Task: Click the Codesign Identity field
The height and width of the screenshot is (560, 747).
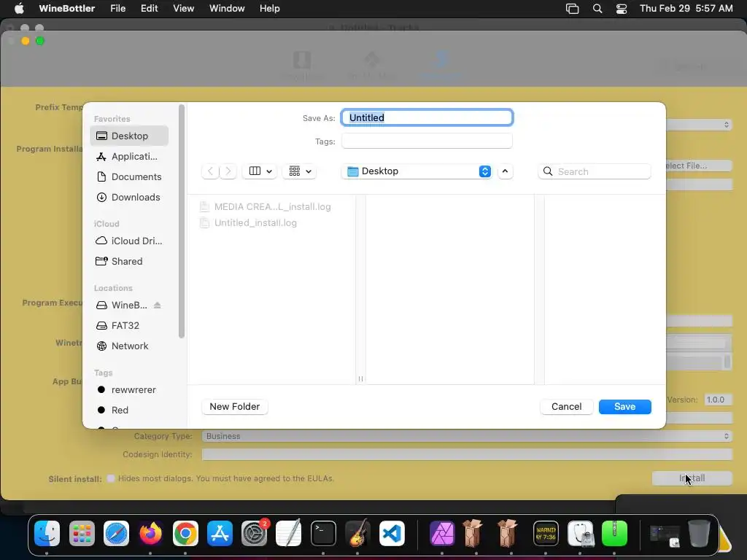Action: [x=467, y=454]
